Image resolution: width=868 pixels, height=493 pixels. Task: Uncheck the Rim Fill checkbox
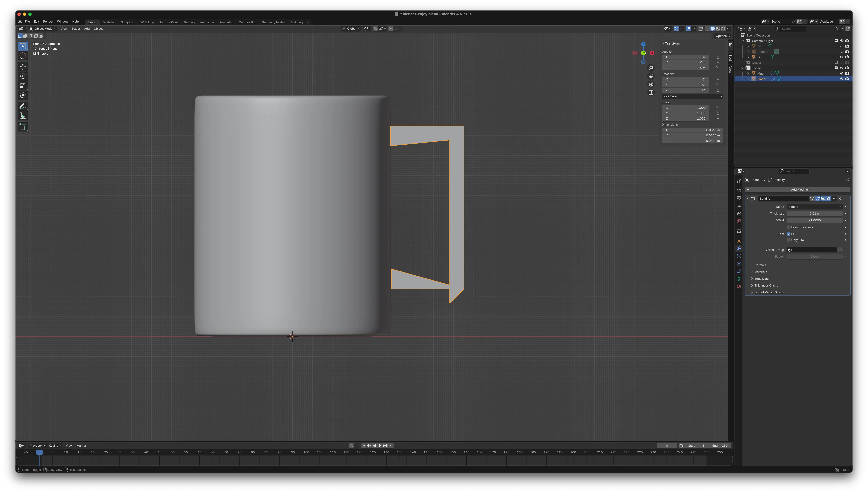788,234
